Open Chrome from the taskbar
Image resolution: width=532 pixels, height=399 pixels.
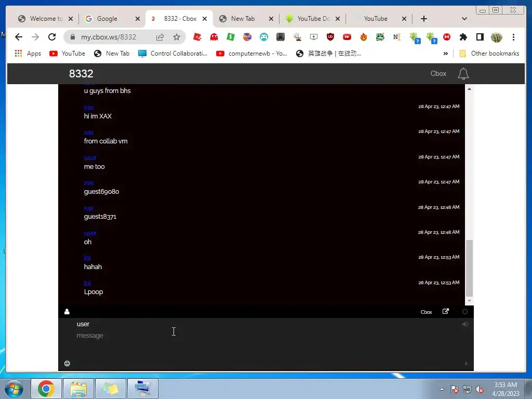[x=46, y=389]
